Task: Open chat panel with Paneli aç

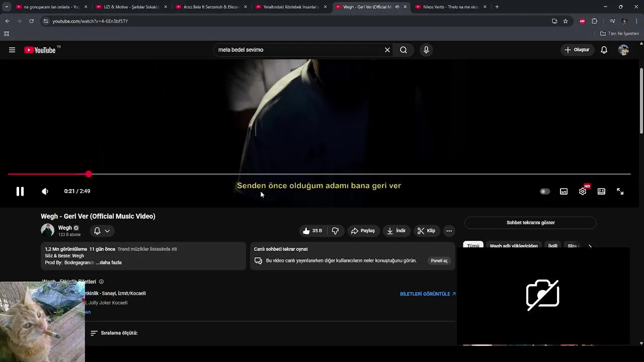Action: tap(439, 260)
